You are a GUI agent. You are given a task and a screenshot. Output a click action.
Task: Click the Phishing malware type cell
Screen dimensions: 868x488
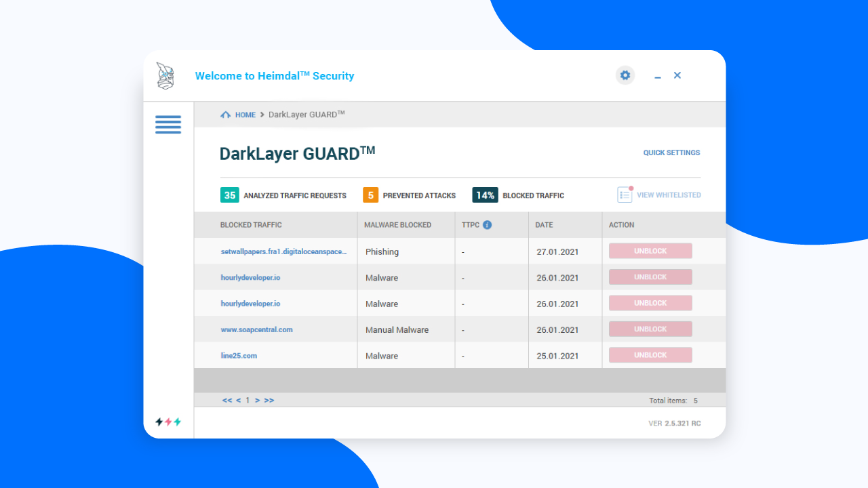382,251
